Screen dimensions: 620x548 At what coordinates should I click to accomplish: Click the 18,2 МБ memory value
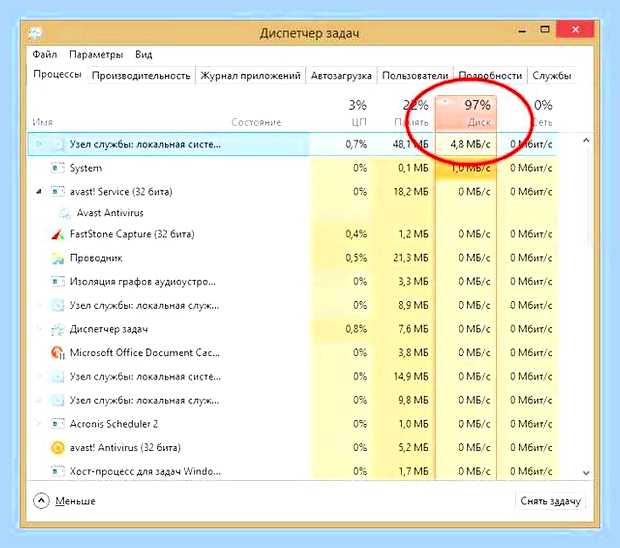[x=411, y=192]
